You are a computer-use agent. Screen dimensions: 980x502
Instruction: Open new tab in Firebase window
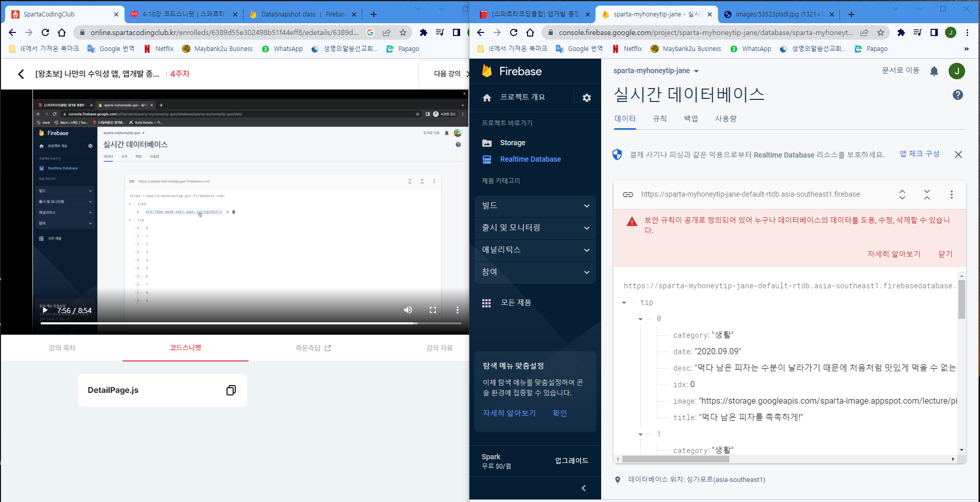pos(851,14)
